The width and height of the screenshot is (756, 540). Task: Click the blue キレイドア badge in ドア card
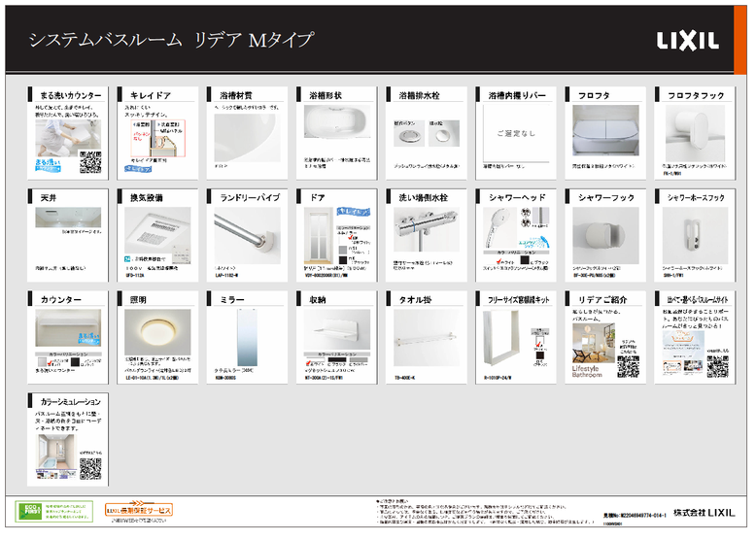pyautogui.click(x=353, y=212)
